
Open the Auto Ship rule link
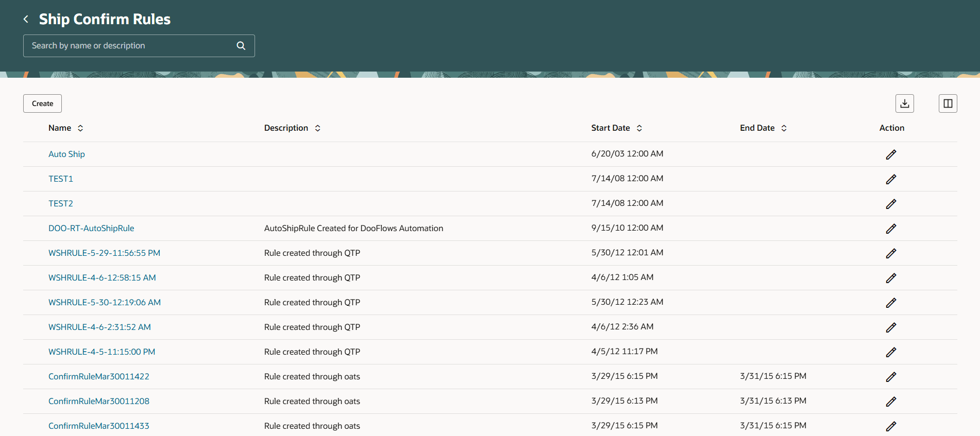[66, 154]
